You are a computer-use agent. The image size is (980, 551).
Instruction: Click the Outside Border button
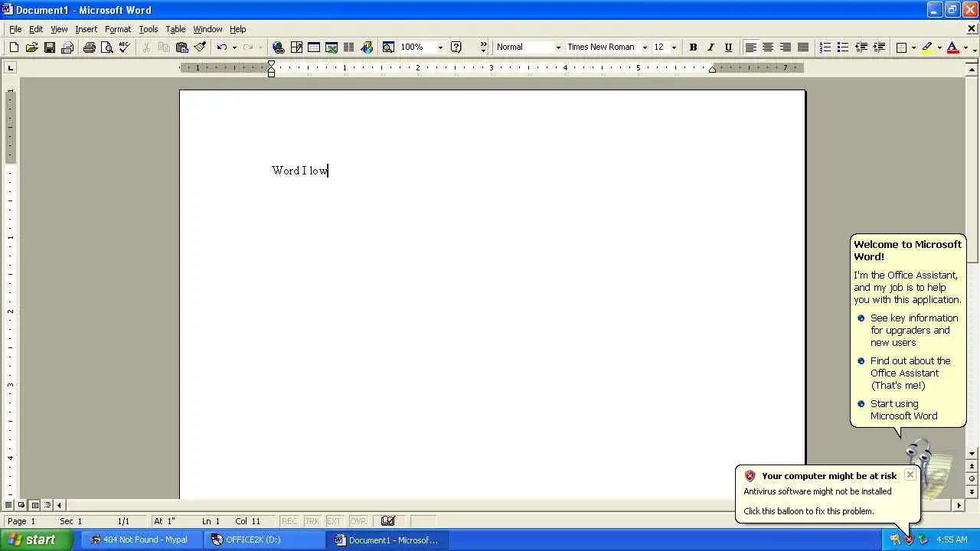[901, 47]
